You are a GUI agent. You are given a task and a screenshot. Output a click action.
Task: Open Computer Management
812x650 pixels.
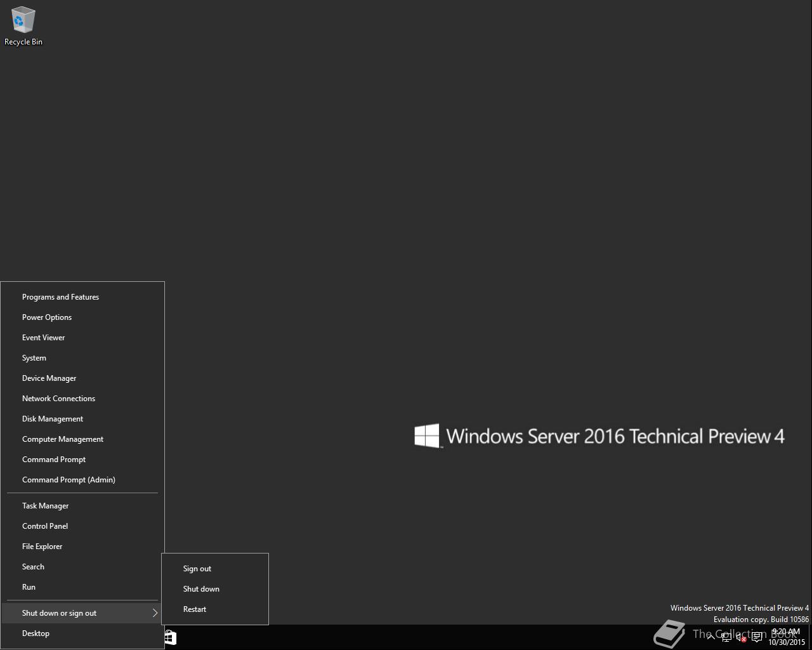point(82,439)
